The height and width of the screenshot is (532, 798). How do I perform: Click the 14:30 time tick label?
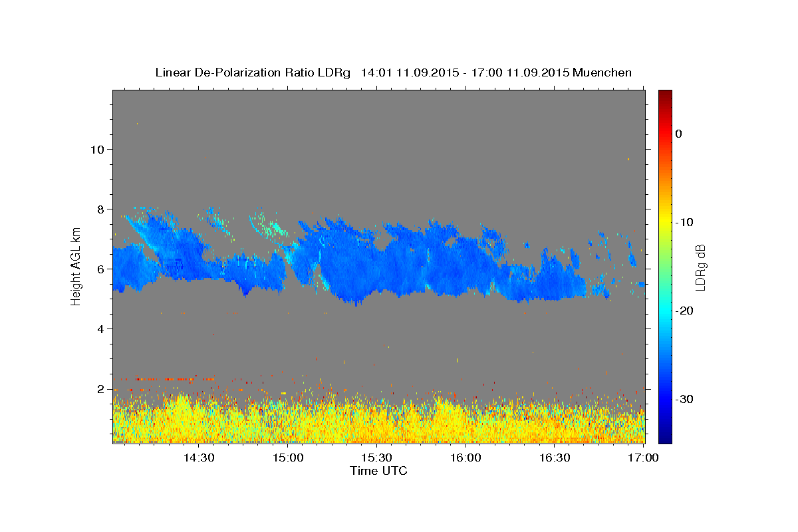(x=199, y=458)
